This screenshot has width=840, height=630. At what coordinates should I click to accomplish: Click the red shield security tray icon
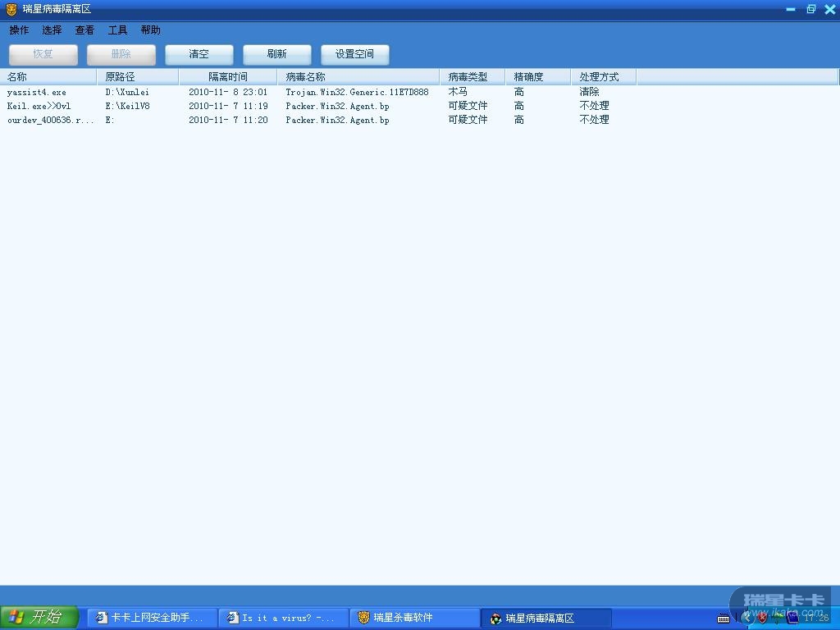click(762, 619)
